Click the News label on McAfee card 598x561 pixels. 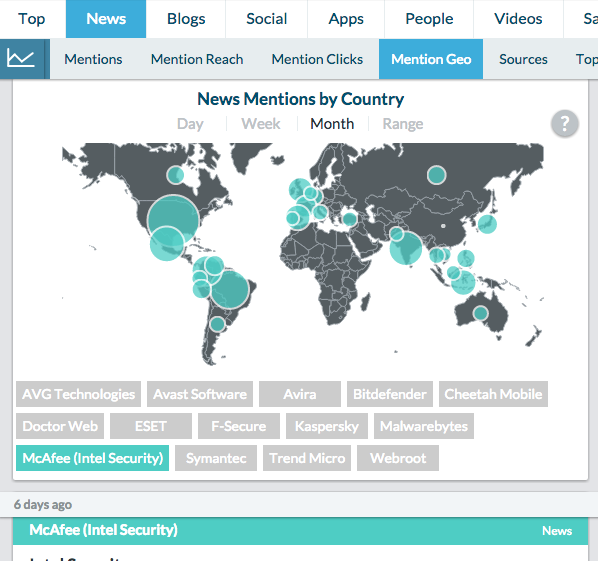pos(557,531)
